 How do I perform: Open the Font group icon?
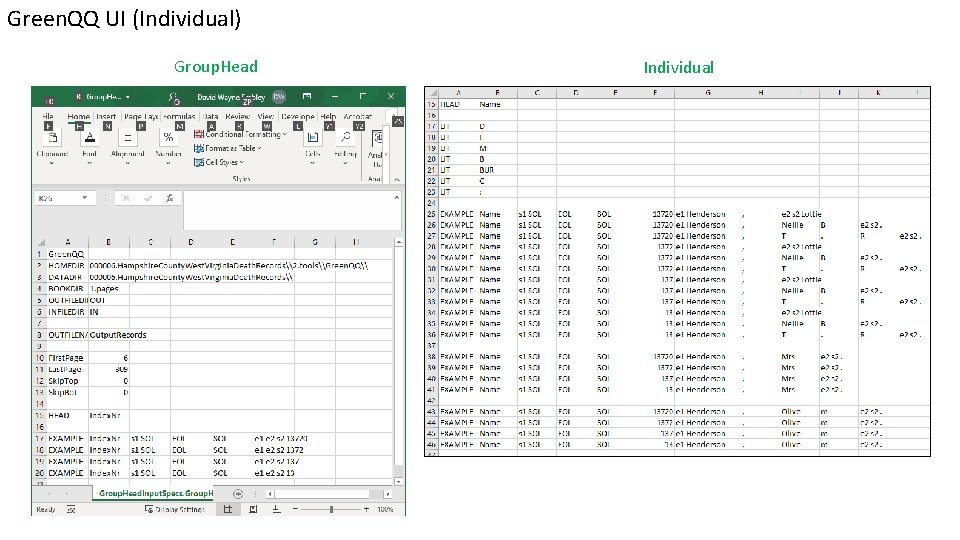click(89, 138)
